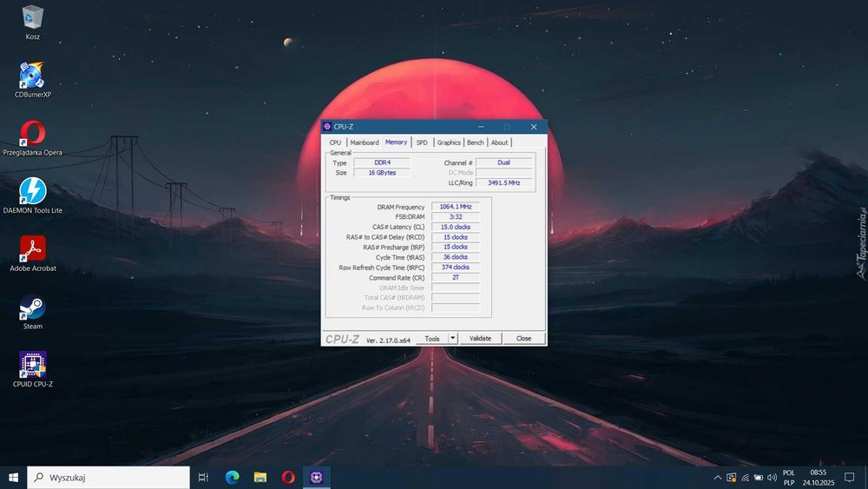
Task: Open the Wi-Fi network tray icon
Action: coord(745,478)
